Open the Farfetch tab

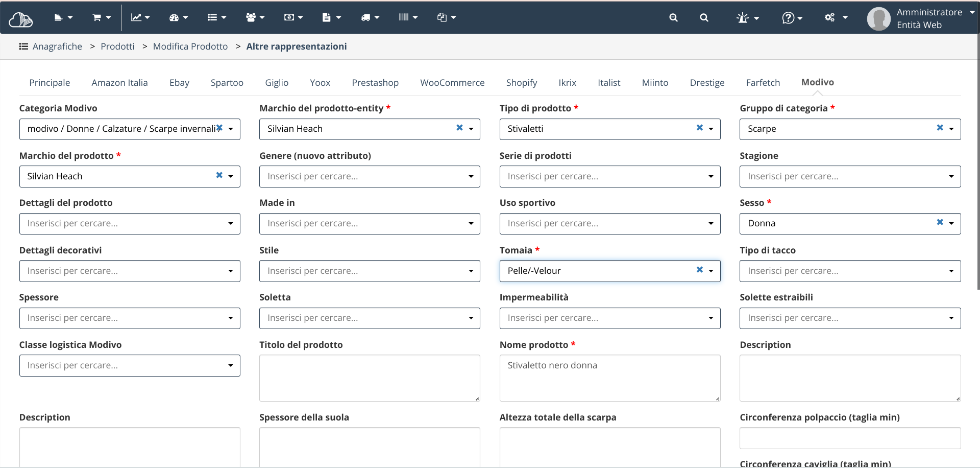click(x=763, y=83)
